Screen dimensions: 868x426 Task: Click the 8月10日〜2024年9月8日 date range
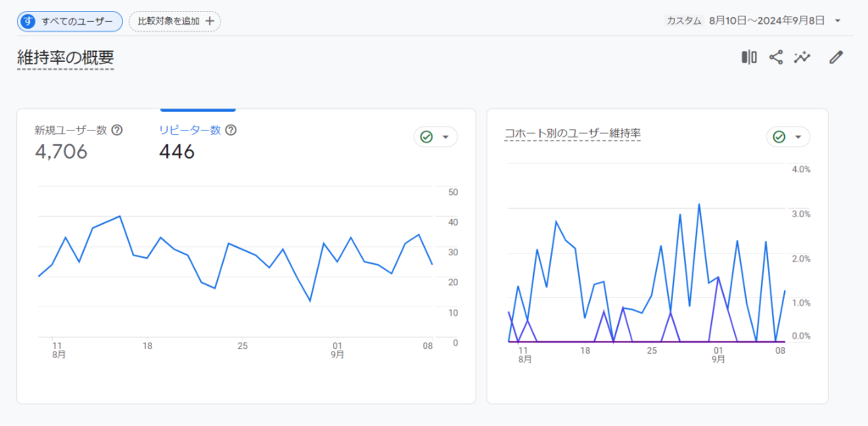pyautogui.click(x=766, y=21)
